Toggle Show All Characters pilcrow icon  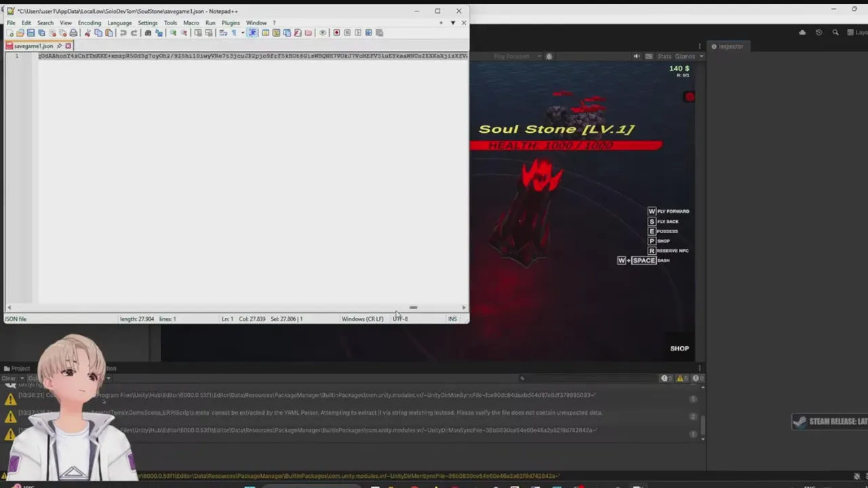pyautogui.click(x=233, y=33)
